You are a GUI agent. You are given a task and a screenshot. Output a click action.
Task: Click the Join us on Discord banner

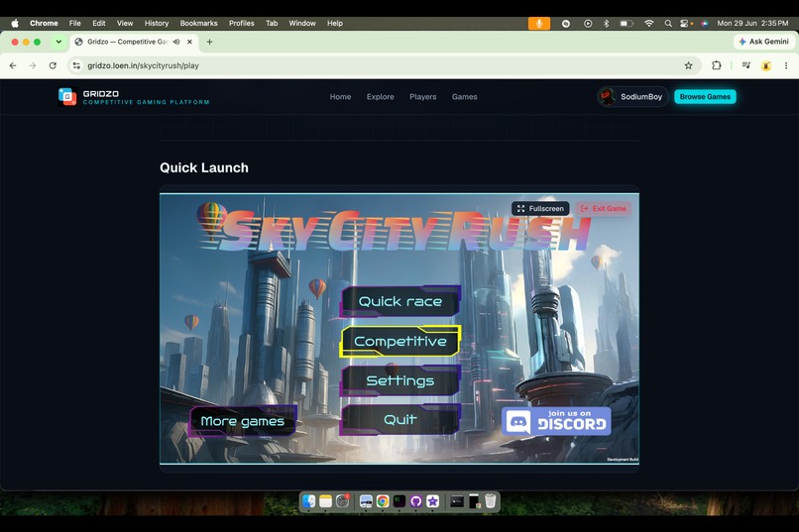556,421
